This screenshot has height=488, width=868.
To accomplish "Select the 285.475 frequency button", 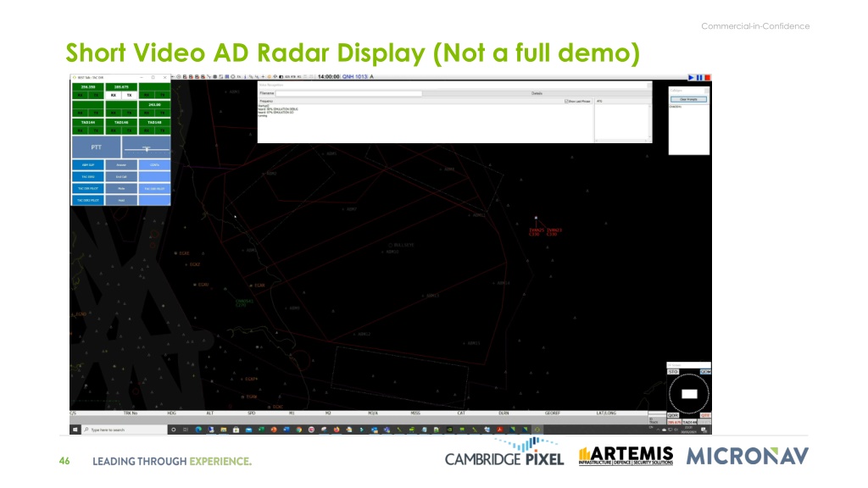I will (x=121, y=87).
